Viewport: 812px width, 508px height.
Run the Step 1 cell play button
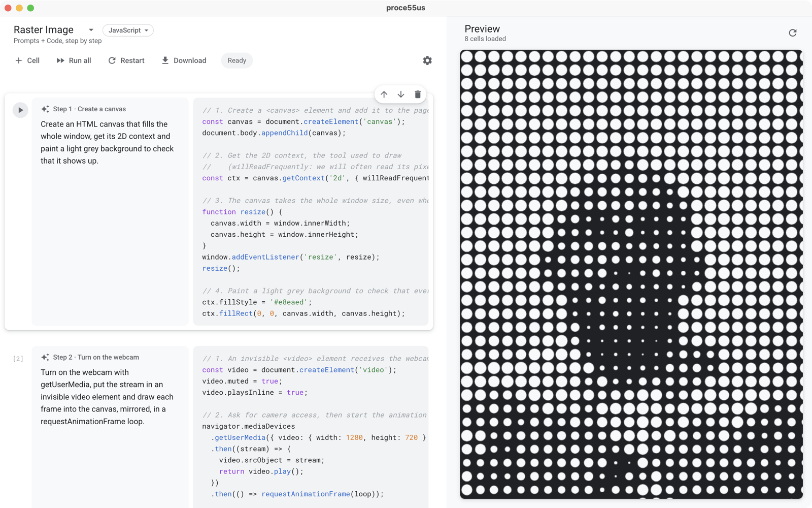point(20,110)
